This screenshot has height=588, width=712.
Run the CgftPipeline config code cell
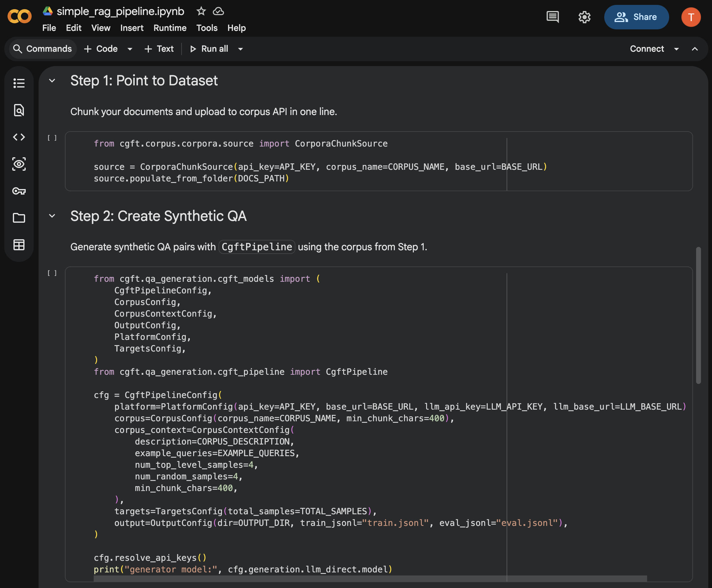tap(52, 273)
